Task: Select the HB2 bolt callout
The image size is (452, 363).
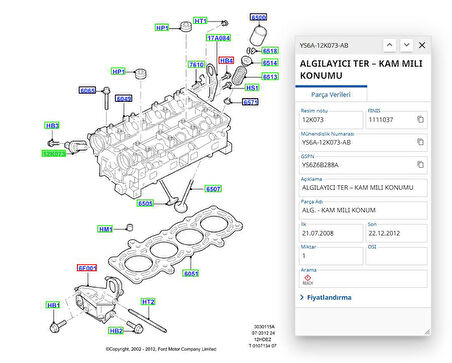Action: point(116,331)
